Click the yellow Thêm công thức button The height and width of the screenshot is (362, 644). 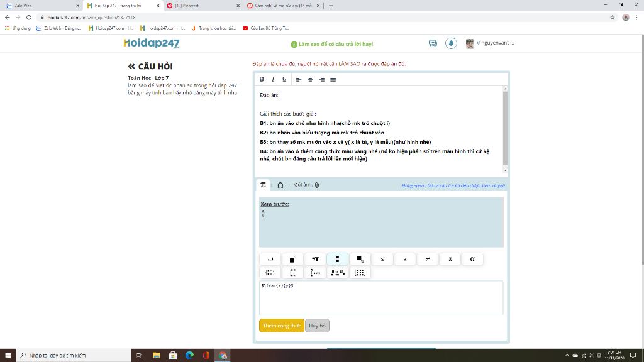pos(282,326)
